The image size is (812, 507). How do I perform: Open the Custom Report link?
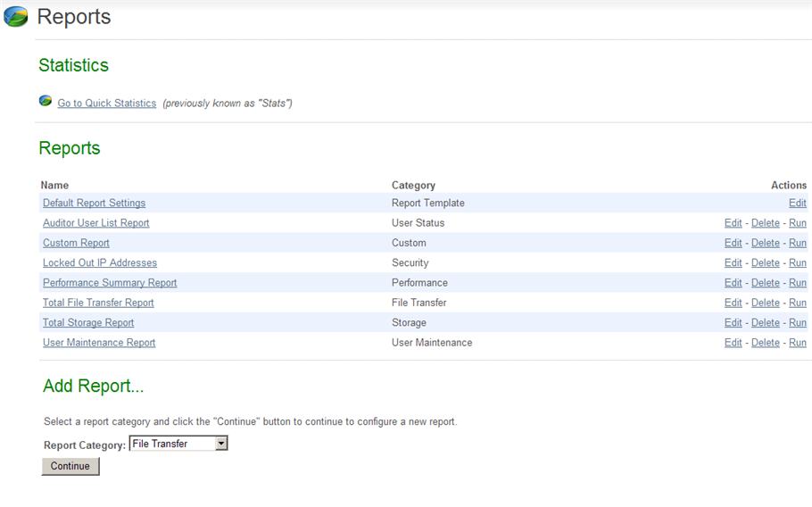tap(76, 243)
